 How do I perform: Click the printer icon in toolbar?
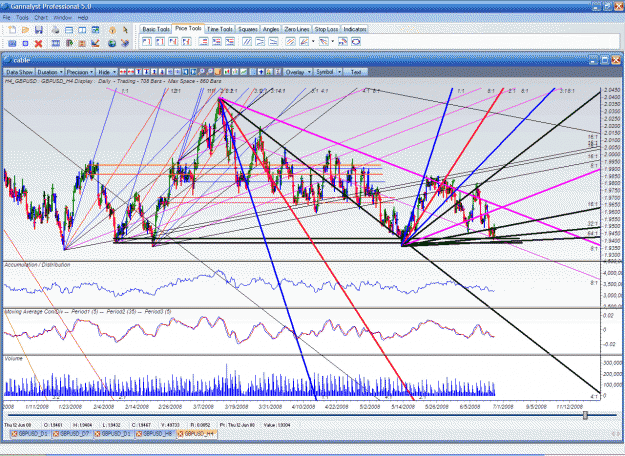coord(56,30)
